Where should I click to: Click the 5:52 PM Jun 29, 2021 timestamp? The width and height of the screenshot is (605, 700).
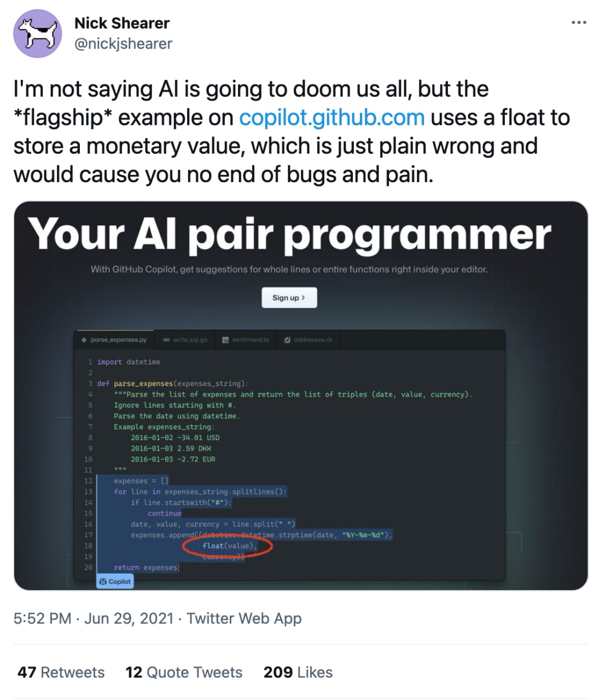tap(94, 618)
